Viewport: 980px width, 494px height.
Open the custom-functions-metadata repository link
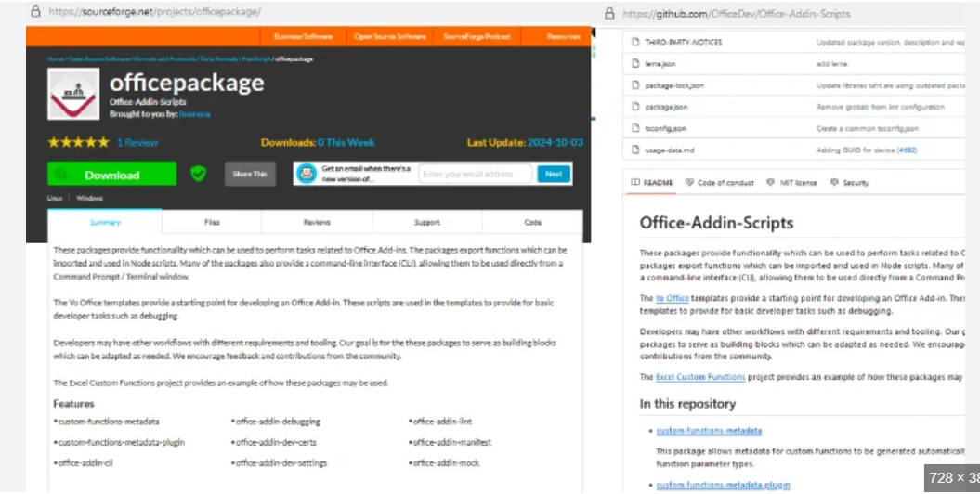click(709, 431)
